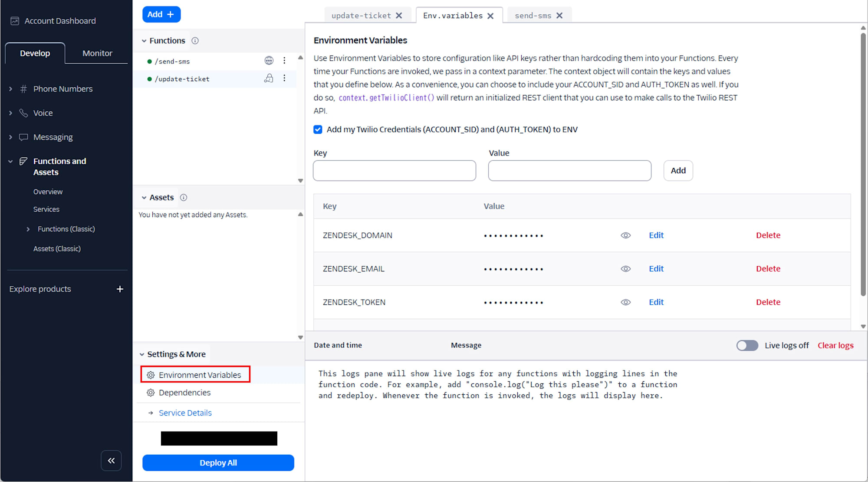Open the Dependencies settings

(x=184, y=393)
